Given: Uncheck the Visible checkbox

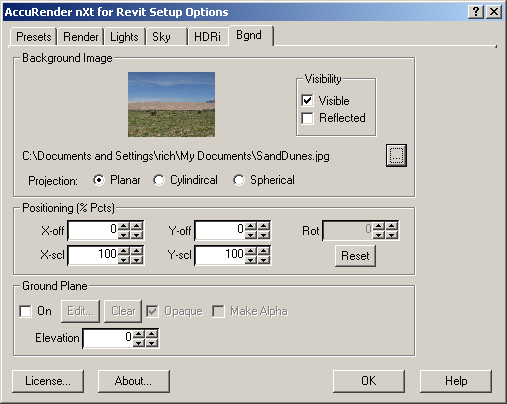Looking at the screenshot, I should point(307,100).
